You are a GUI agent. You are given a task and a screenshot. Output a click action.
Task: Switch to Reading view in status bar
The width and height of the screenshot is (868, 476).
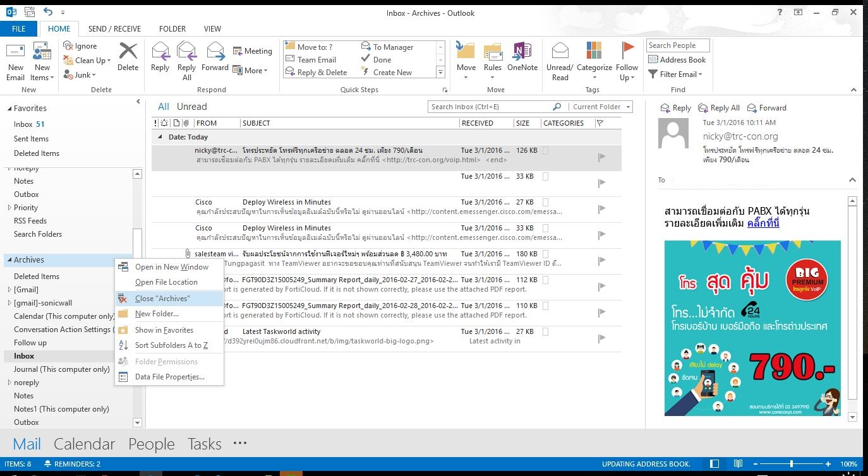(x=738, y=464)
